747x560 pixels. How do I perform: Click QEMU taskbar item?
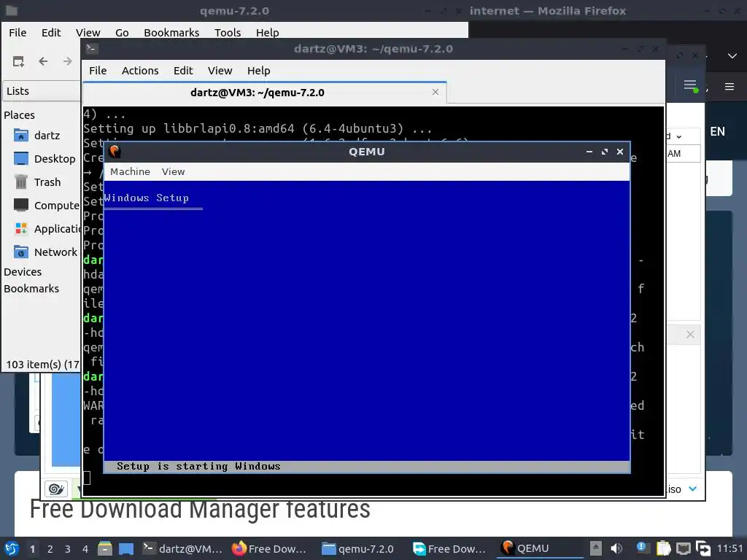coord(541,548)
